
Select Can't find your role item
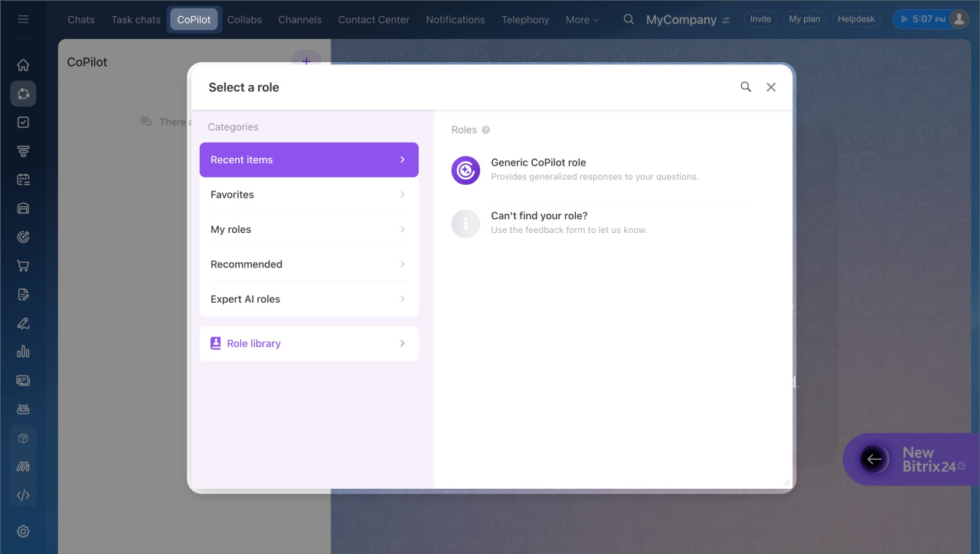click(568, 223)
